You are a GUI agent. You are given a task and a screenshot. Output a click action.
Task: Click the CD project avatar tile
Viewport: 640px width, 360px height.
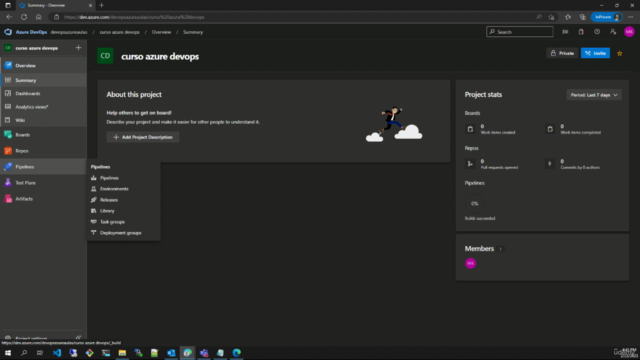pos(105,56)
